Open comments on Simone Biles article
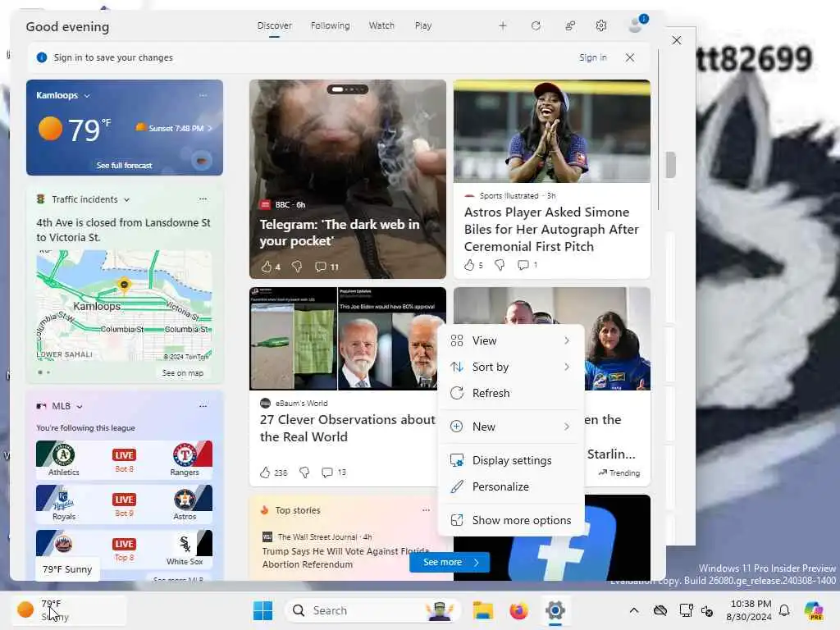 click(527, 265)
